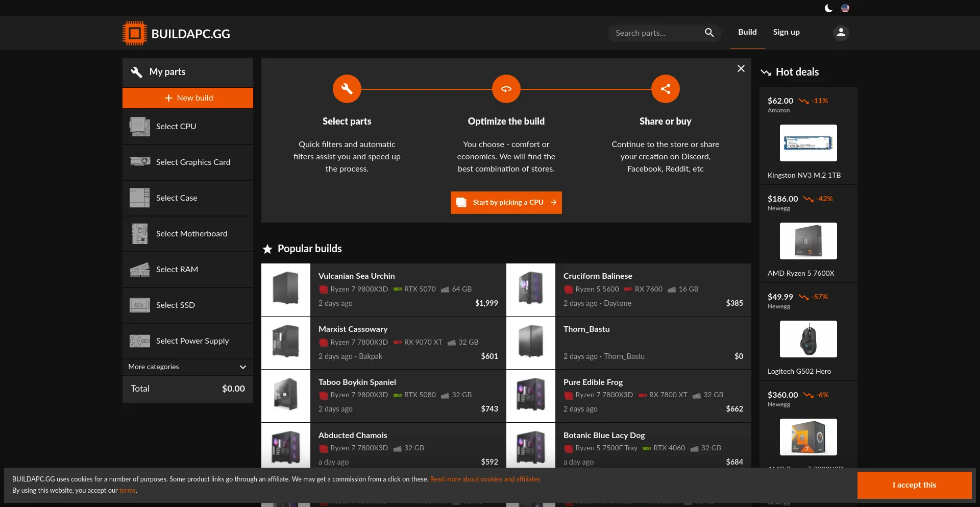Click the user account avatar icon

click(x=841, y=33)
